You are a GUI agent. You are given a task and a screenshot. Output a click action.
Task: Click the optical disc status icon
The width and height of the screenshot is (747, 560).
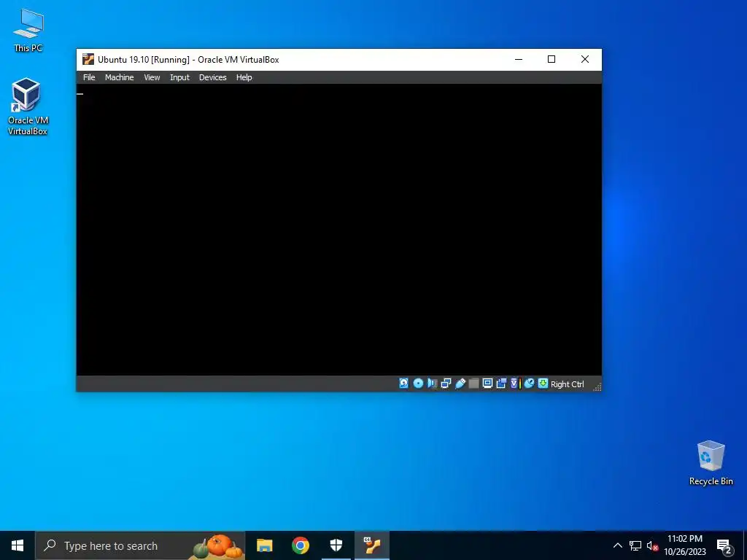418,384
